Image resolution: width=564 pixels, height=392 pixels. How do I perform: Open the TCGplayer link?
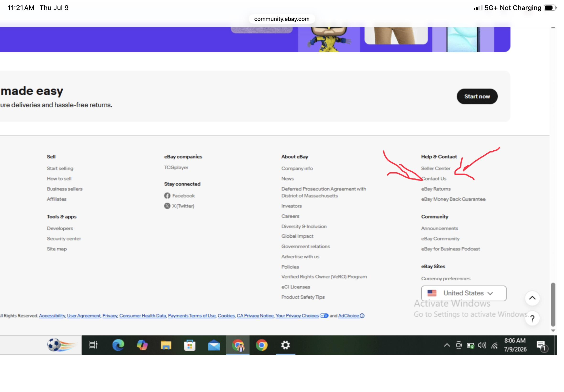[176, 168]
